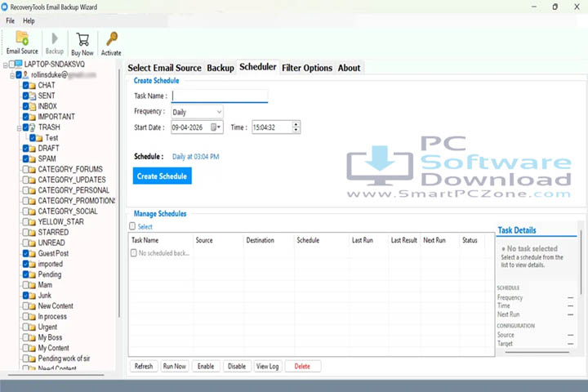
Task: Click the Refresh button
Action: point(144,366)
